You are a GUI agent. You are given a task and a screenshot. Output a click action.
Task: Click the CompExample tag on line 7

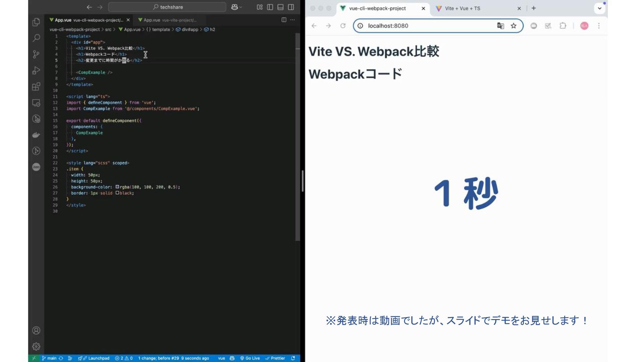[x=94, y=72]
